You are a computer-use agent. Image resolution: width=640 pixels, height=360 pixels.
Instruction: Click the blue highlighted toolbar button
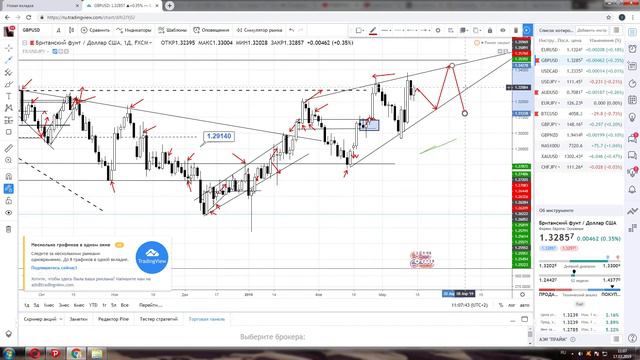pos(527,31)
